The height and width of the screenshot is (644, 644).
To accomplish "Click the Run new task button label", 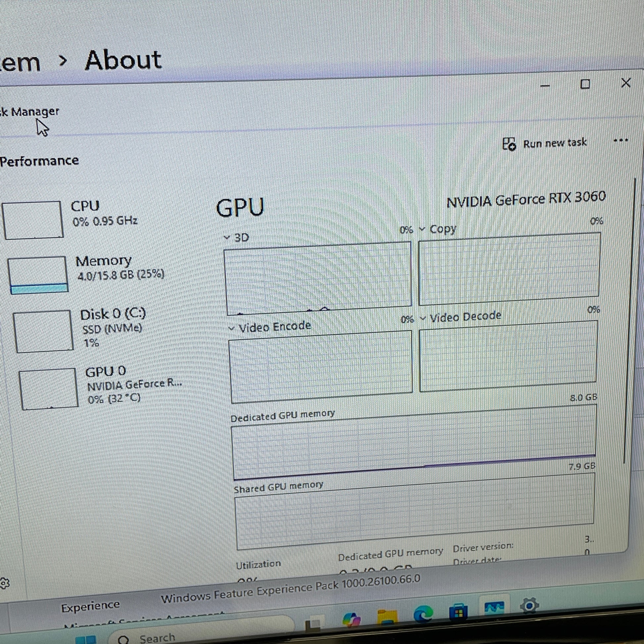I will point(555,143).
